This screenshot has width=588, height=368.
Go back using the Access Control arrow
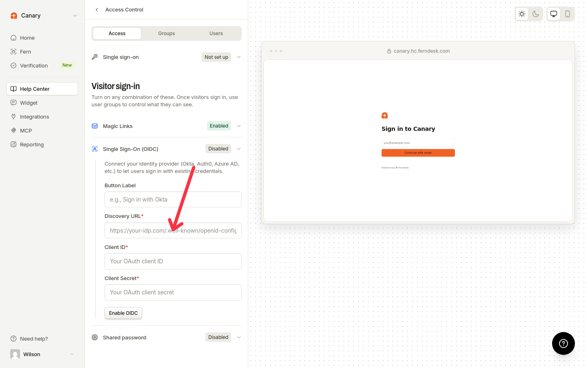[x=97, y=10]
